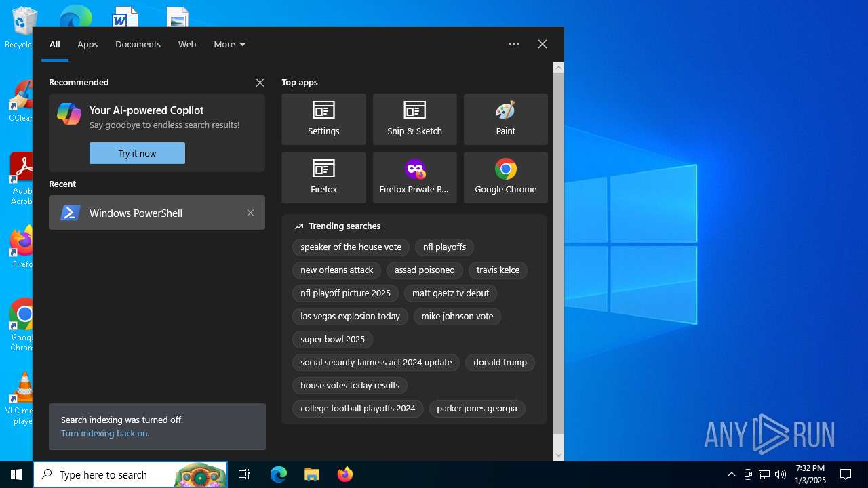Viewport: 868px width, 488px height.
Task: Search trending 'new orleans attack'
Action: click(337, 270)
